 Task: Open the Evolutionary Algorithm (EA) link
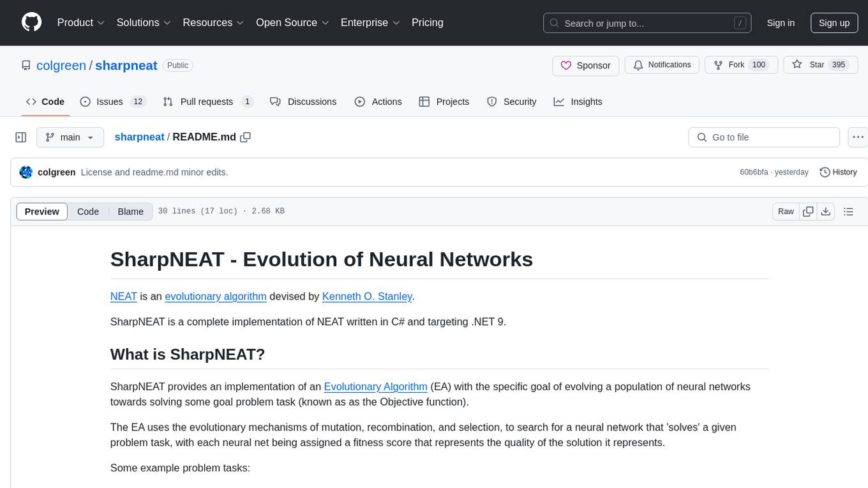[x=376, y=386]
